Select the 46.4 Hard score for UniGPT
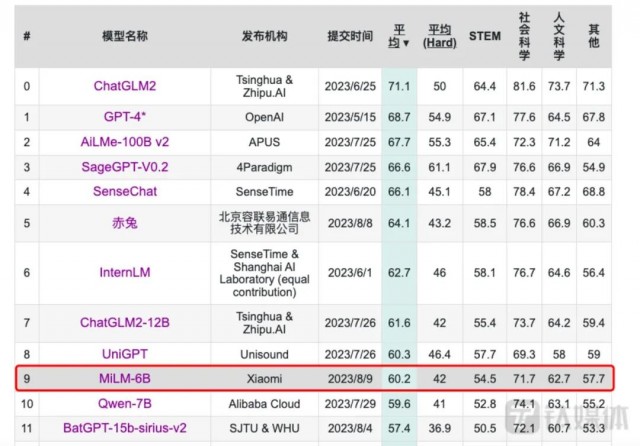The image size is (640, 446). point(440,354)
